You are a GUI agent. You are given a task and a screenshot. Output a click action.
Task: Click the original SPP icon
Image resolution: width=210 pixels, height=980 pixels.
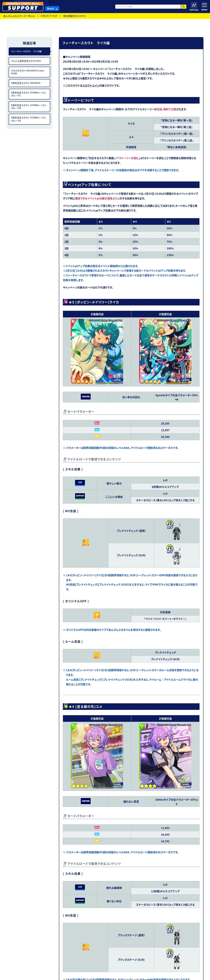pyautogui.click(x=97, y=615)
